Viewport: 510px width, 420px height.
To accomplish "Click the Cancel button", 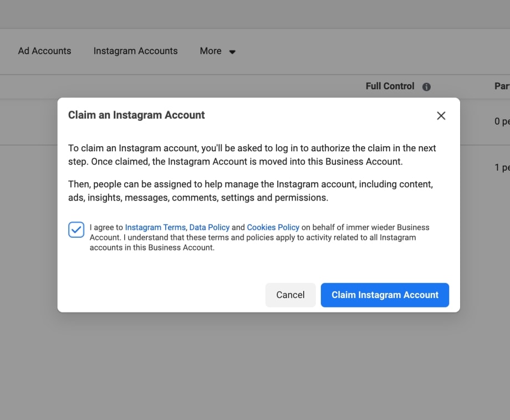I will click(290, 295).
